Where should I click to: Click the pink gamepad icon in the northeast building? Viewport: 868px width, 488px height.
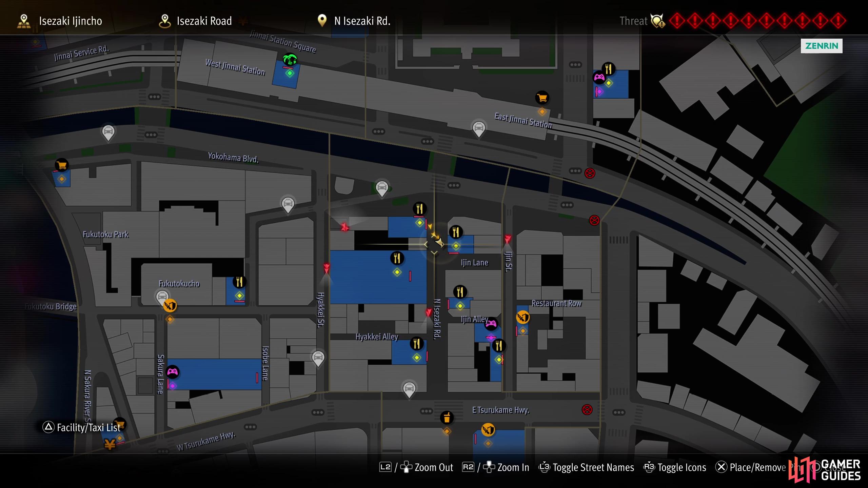599,77
